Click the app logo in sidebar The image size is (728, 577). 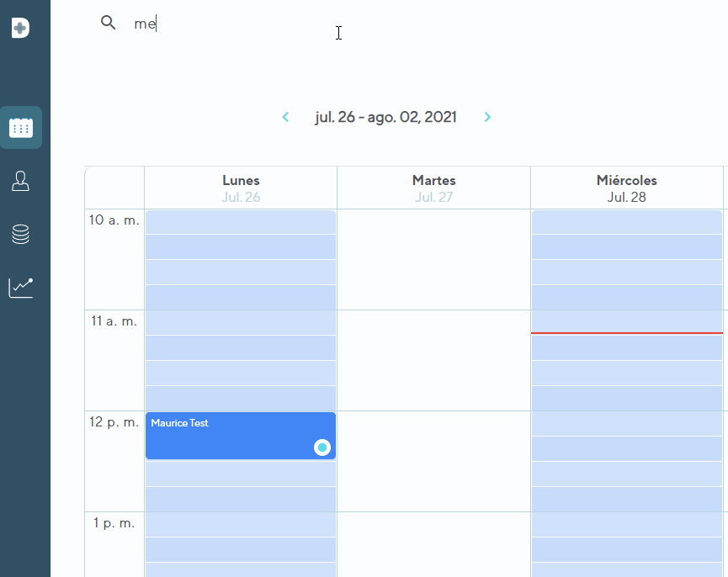21,28
